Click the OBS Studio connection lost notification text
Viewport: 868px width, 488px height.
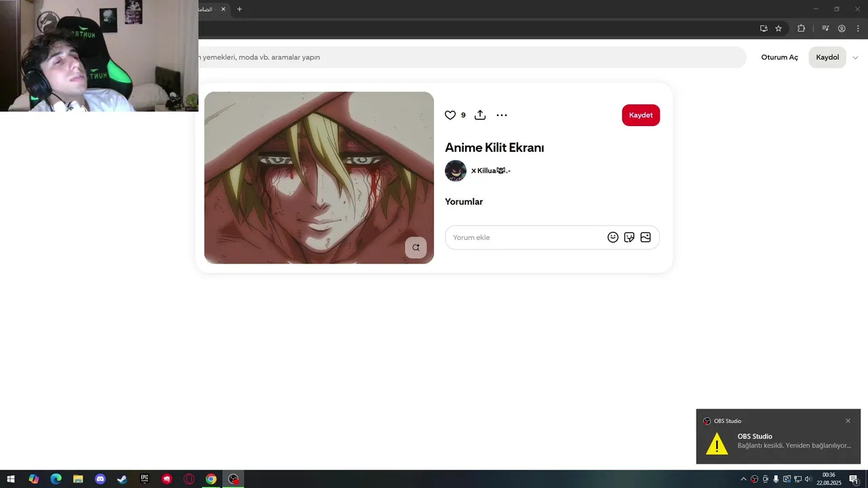click(x=794, y=446)
